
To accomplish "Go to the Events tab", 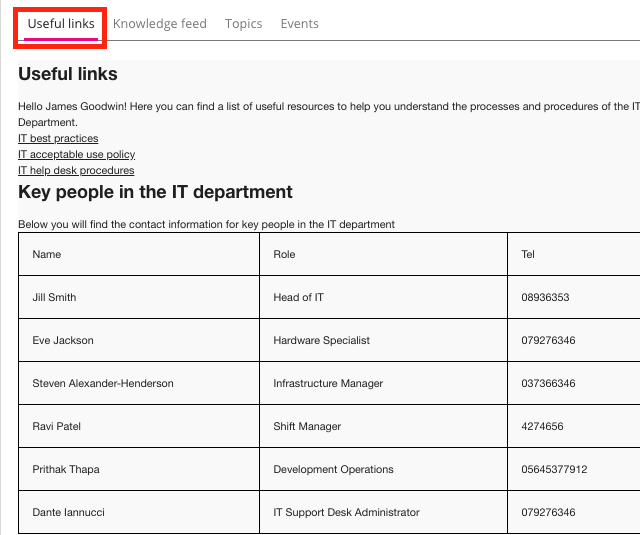I will [x=299, y=24].
